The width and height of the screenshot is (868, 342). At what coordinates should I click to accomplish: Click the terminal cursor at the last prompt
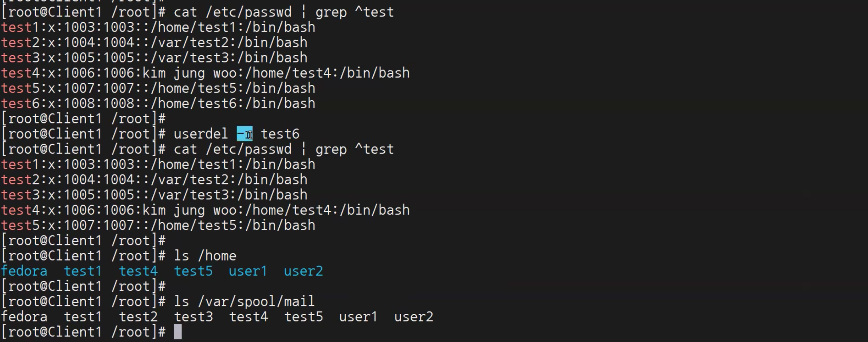coord(178,332)
